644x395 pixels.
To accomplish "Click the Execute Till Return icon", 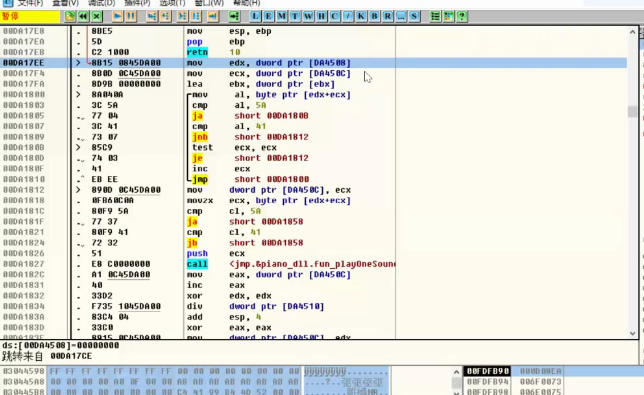I will (213, 16).
